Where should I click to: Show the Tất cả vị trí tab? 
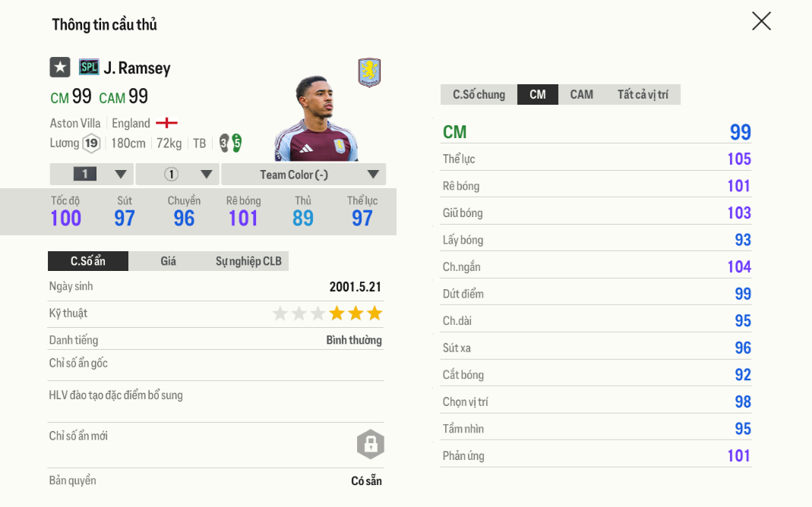coord(643,95)
